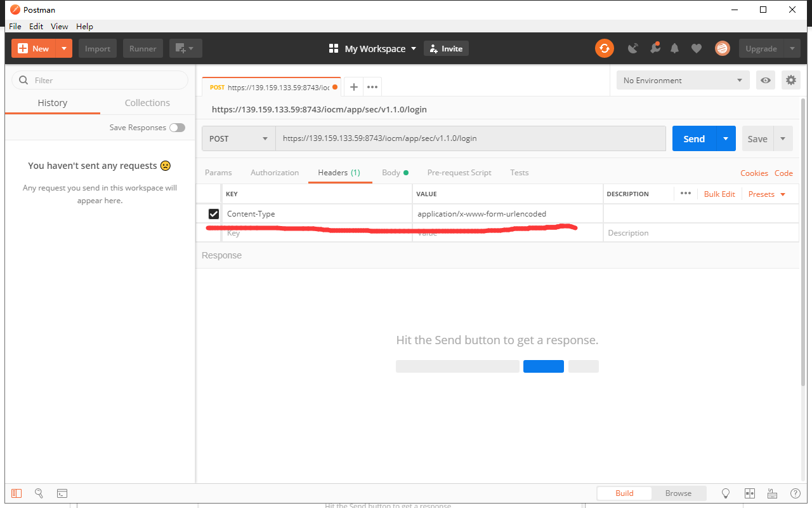The height and width of the screenshot is (508, 812).
Task: Open the help question mark icon
Action: pyautogui.click(x=795, y=493)
